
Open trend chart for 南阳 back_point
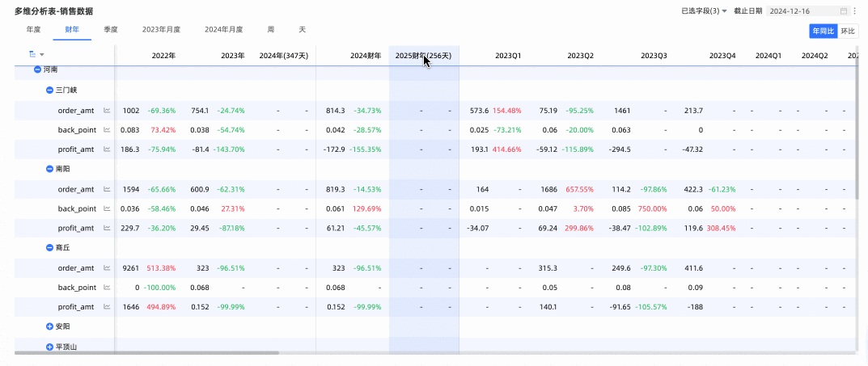click(107, 208)
